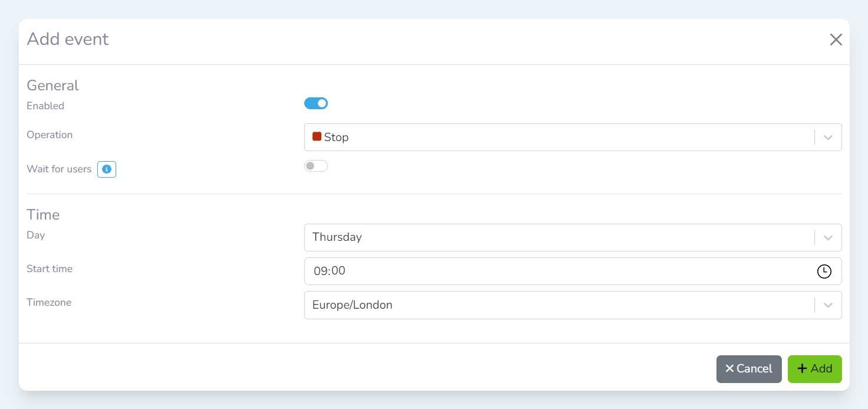Click the Add event dialog title
This screenshot has width=868, height=409.
point(68,40)
